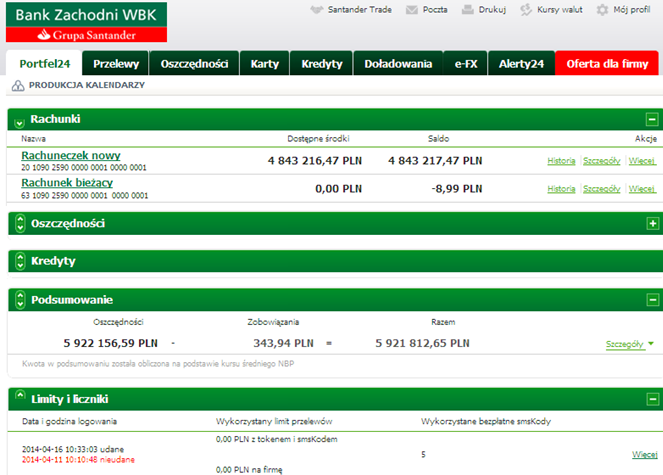Open Historia for Rachunek bieżący

(x=561, y=189)
